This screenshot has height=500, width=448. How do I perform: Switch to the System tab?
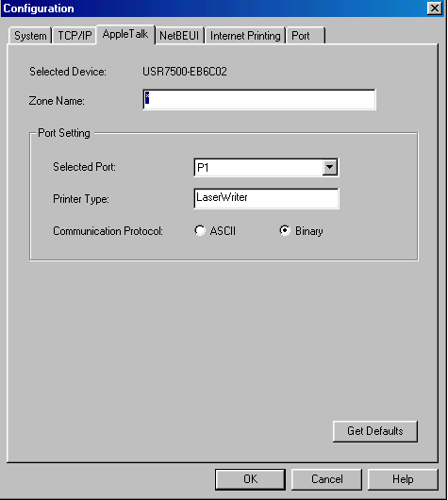[x=30, y=36]
